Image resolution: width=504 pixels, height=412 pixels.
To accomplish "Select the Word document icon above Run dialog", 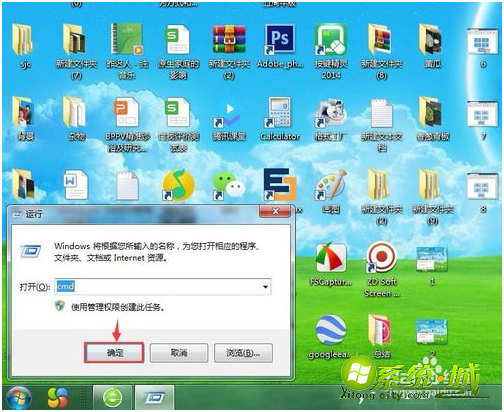I will (x=76, y=185).
